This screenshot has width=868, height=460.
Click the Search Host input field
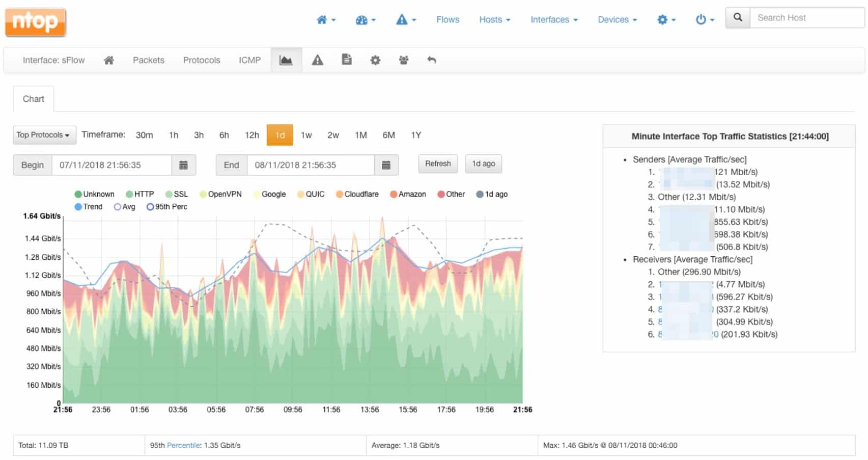coord(806,18)
